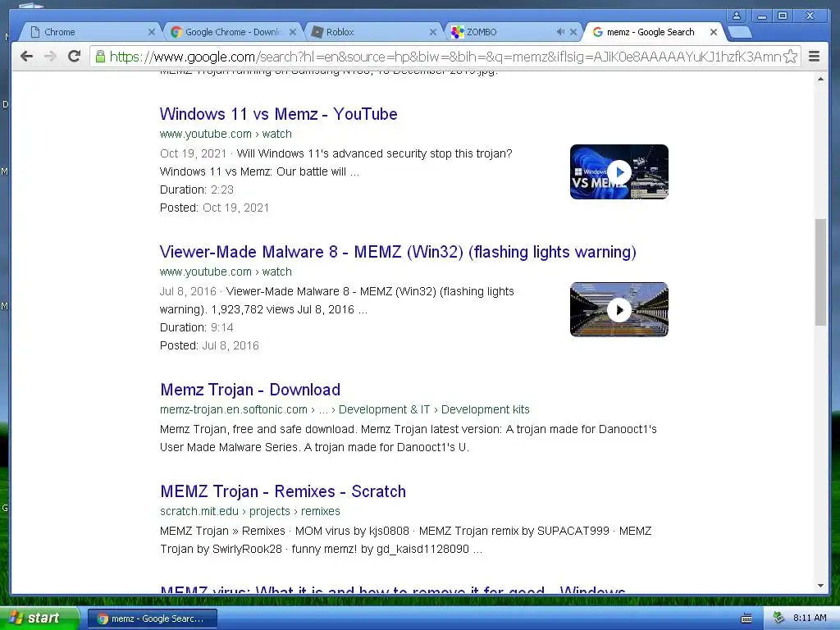
Task: Open the partially visible MEMZ virus result
Action: click(x=393, y=589)
